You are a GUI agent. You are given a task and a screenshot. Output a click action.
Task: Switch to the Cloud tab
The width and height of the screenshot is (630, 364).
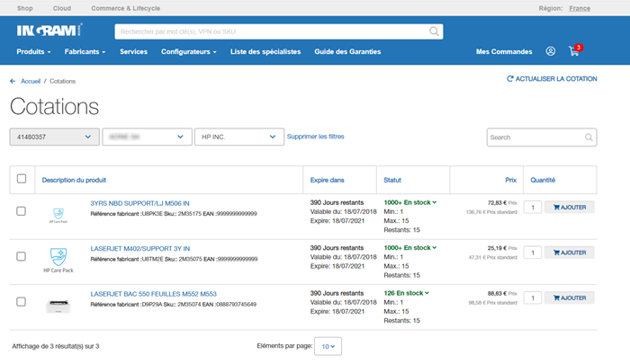[62, 8]
